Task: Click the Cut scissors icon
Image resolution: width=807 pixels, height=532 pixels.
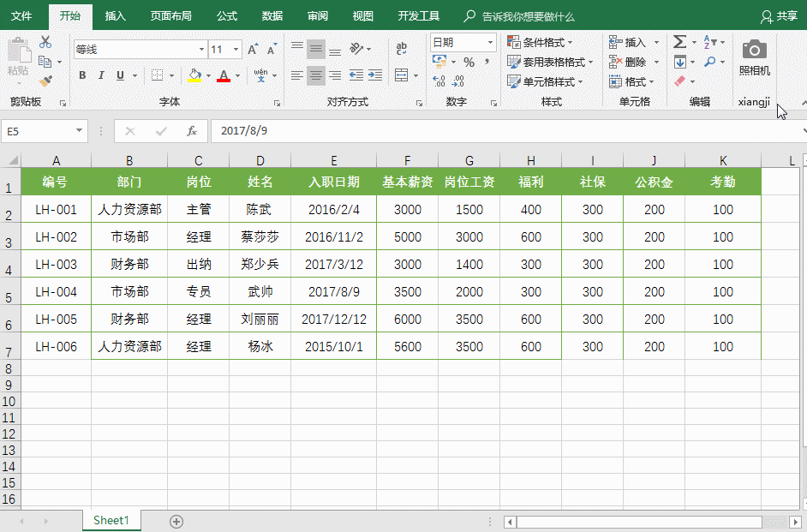Action: (x=45, y=42)
